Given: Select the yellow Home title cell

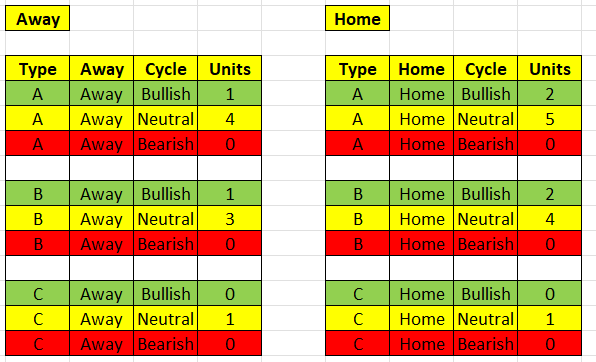Looking at the screenshot, I should (x=358, y=18).
